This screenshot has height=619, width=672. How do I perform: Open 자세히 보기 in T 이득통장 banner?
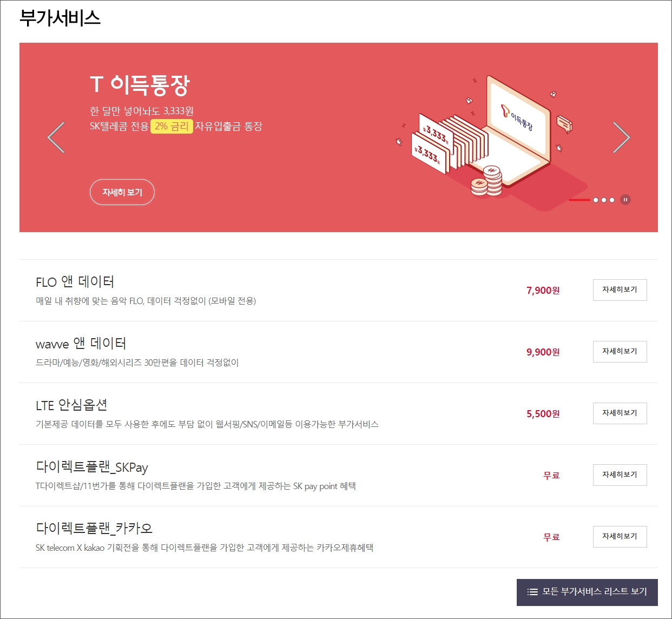click(122, 192)
